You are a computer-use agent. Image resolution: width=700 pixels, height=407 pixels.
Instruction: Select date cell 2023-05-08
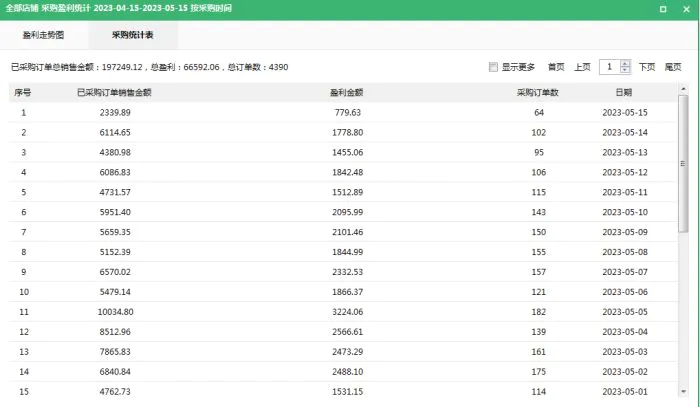pos(625,252)
